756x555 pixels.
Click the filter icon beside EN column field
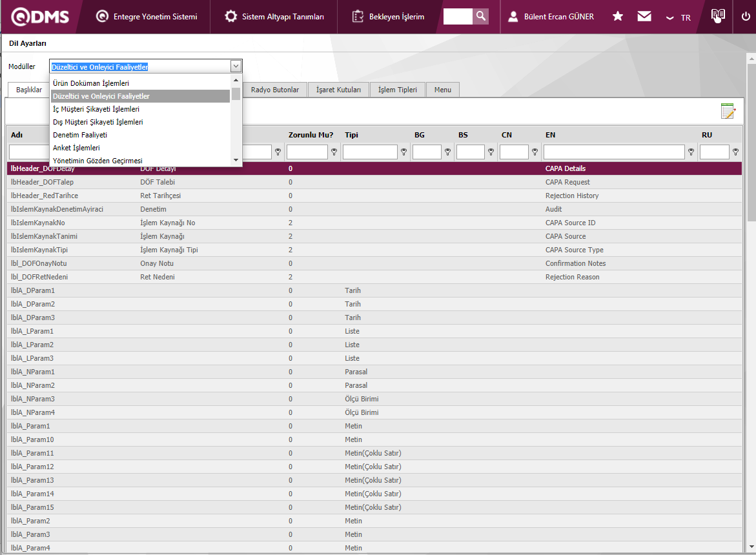pos(691,152)
